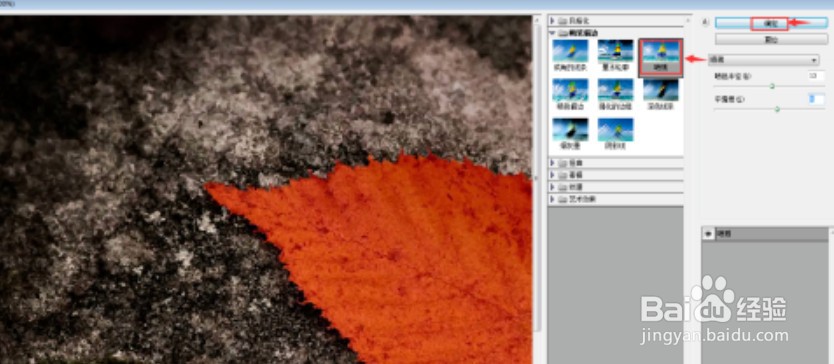Screen dimensions: 834x364
Task: Select the highlighted Spatter filter thumbnail
Action: (x=661, y=57)
